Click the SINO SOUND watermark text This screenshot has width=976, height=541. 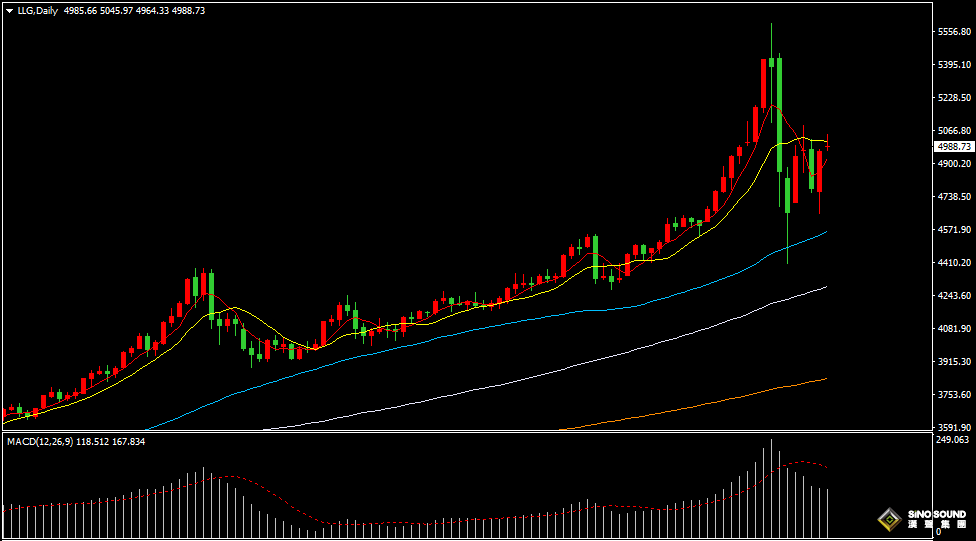[938, 520]
